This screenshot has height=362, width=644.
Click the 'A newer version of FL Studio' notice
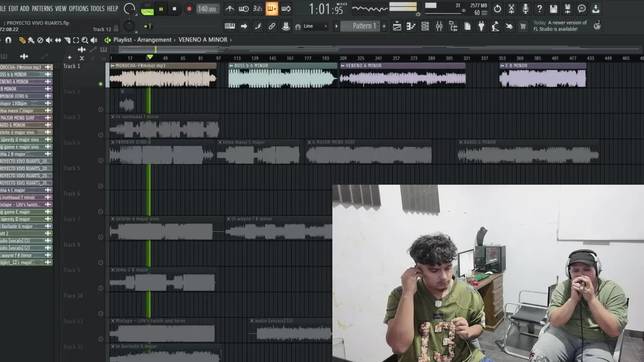click(x=560, y=26)
